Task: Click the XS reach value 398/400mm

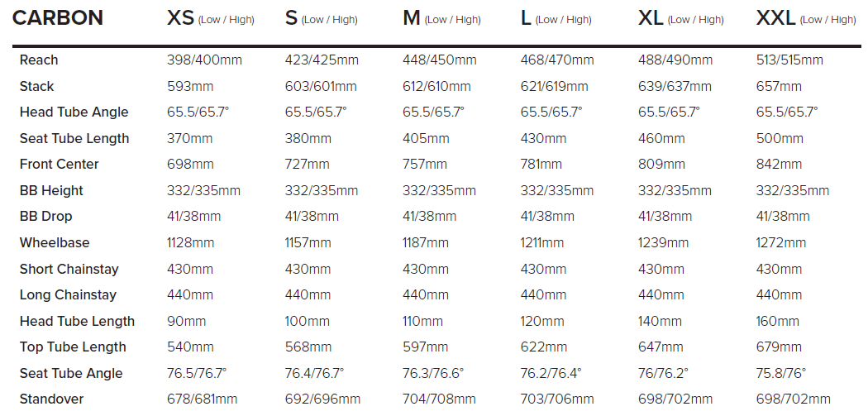Action: [203, 60]
